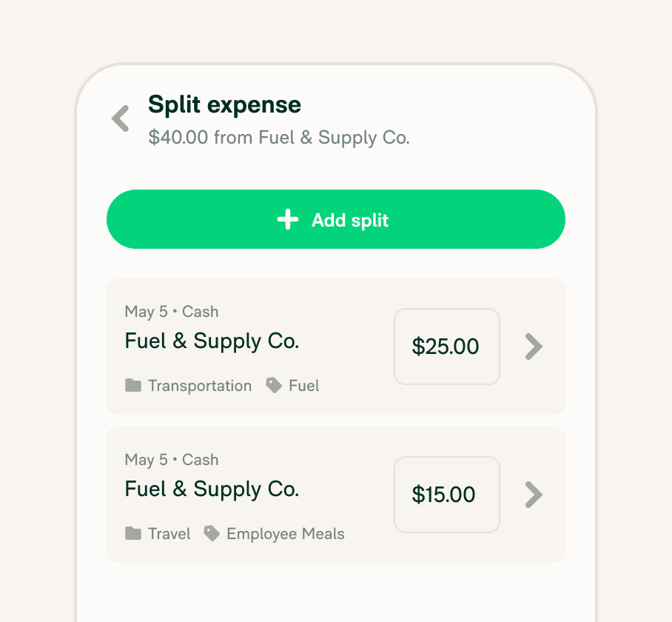Screen dimensions: 672x622
Task: Edit the $15.00 amount field
Action: [x=446, y=495]
